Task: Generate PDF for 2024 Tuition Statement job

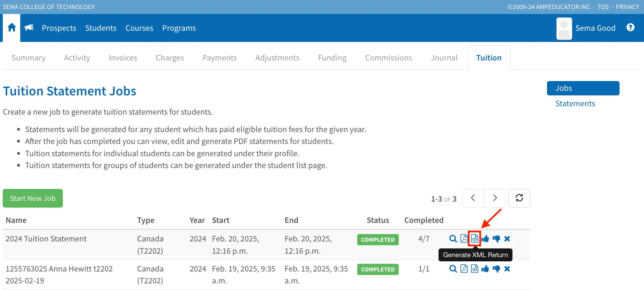Action: click(464, 239)
